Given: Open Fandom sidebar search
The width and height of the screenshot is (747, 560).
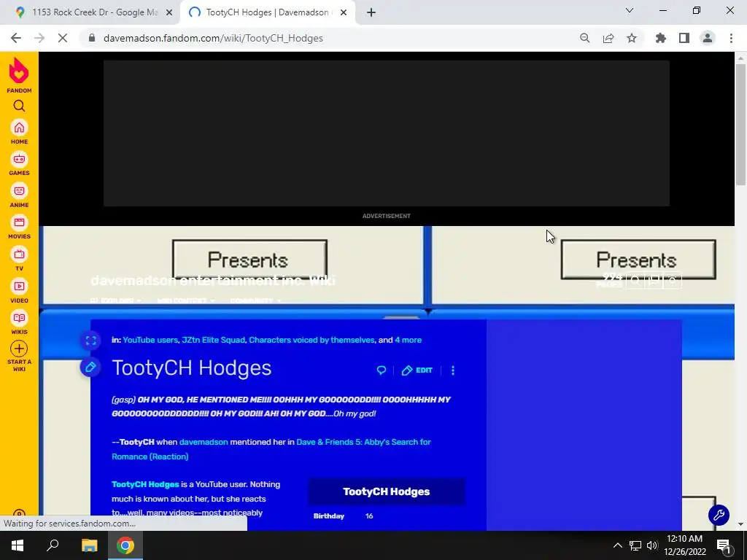Looking at the screenshot, I should click(x=19, y=106).
